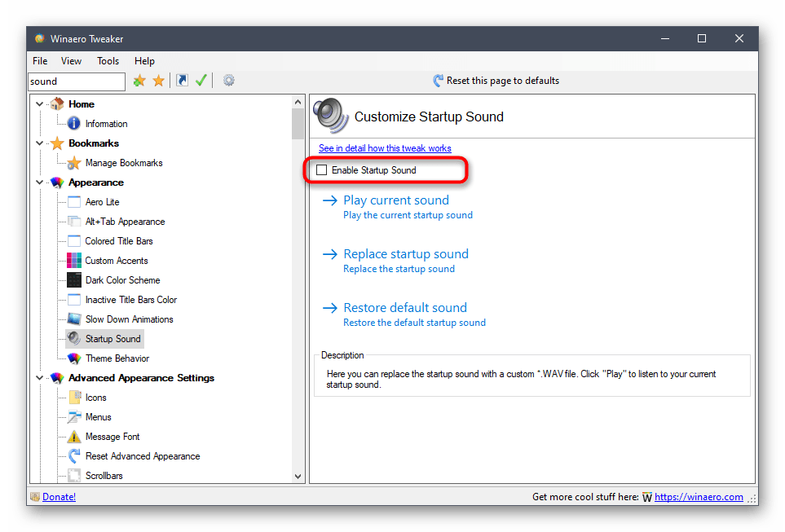Screen dimensions: 785x532
Task: Open the File menu
Action: [40, 61]
